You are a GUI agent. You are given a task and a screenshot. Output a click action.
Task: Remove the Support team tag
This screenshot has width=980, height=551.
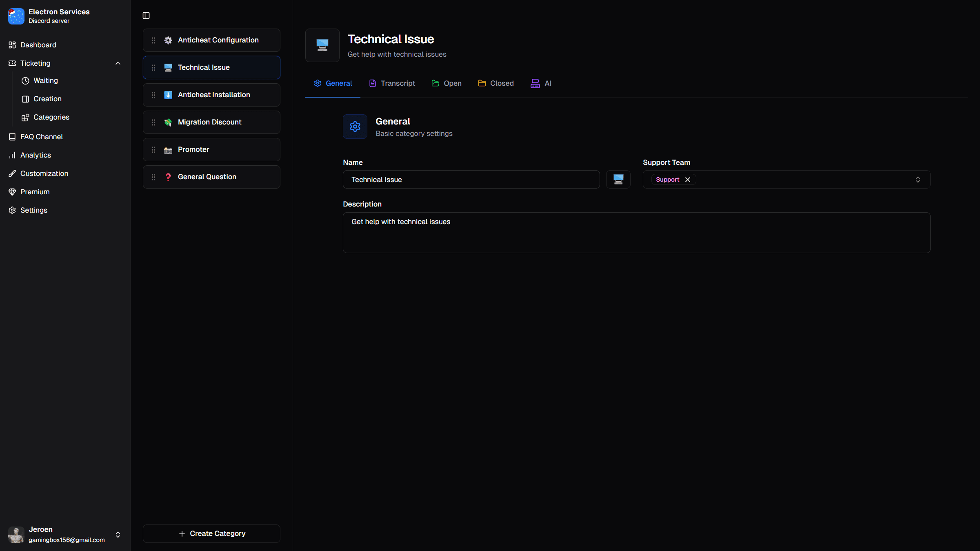[x=687, y=180]
